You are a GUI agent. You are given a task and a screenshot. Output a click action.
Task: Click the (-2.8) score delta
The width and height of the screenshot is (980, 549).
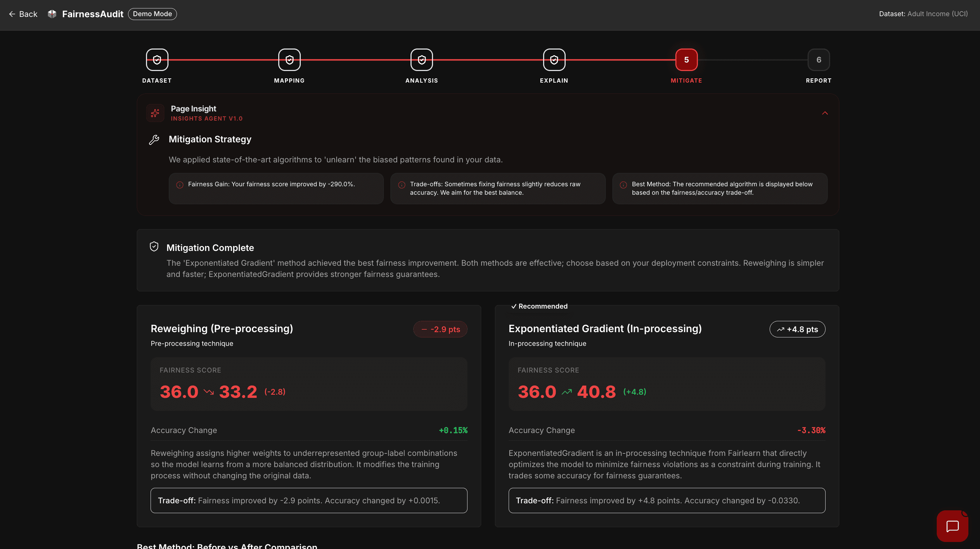(275, 392)
